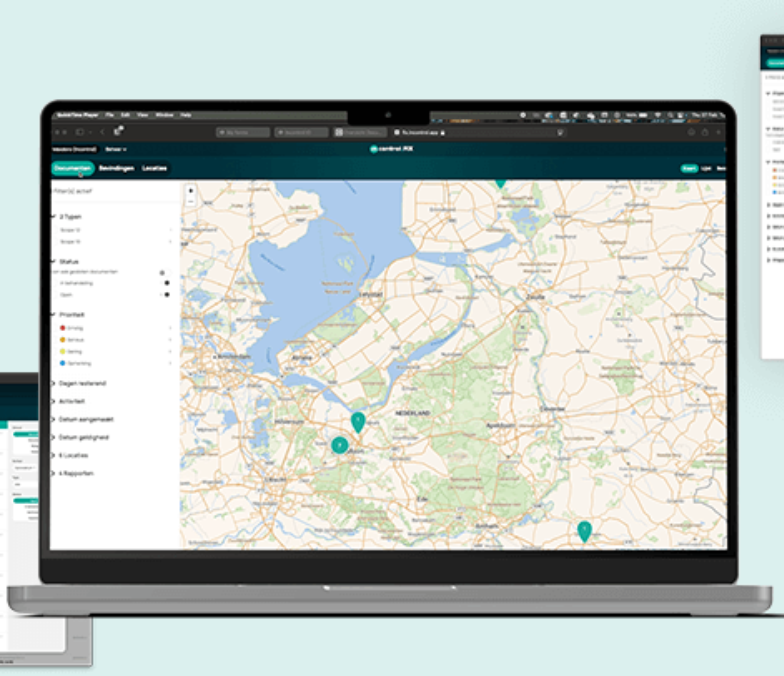The width and height of the screenshot is (784, 676).
Task: Open the Beheer dropdown in header
Action: click(x=117, y=149)
